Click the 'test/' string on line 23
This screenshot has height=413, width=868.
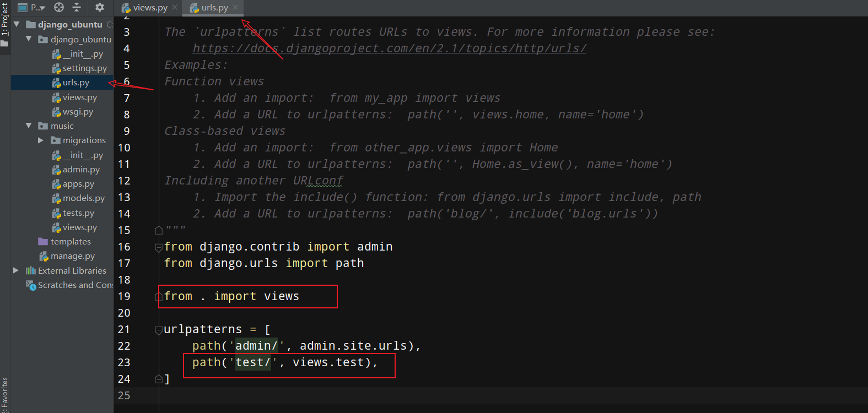click(x=253, y=362)
